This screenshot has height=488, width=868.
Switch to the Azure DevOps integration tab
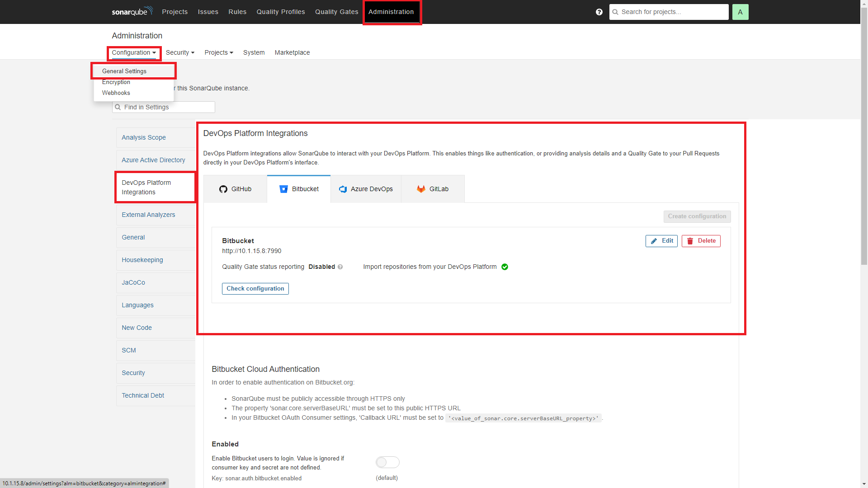[x=366, y=189]
